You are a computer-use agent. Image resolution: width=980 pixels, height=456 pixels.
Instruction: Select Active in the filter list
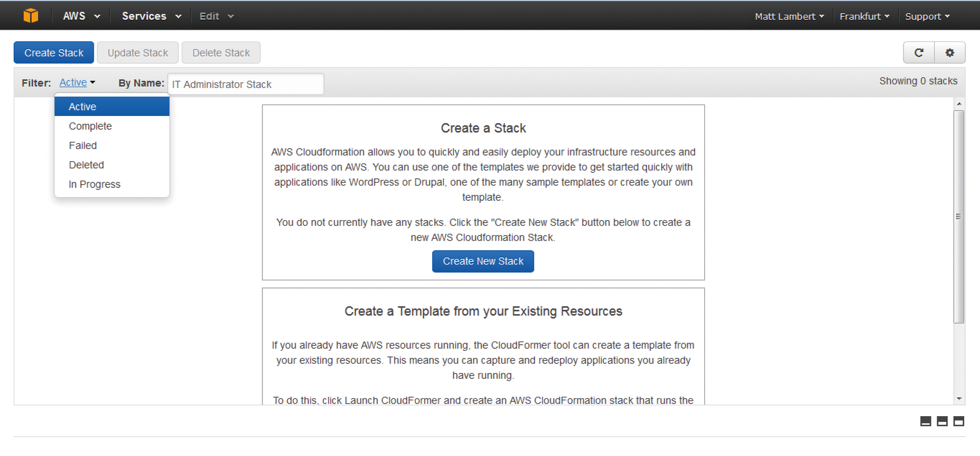(112, 106)
